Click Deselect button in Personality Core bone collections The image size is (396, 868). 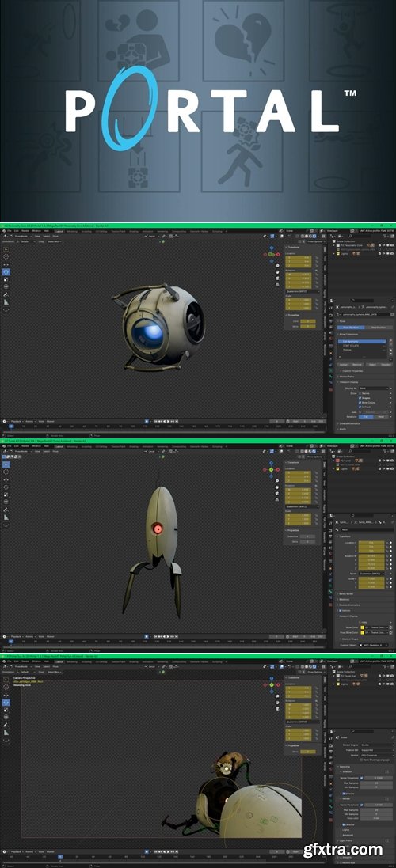(x=386, y=364)
